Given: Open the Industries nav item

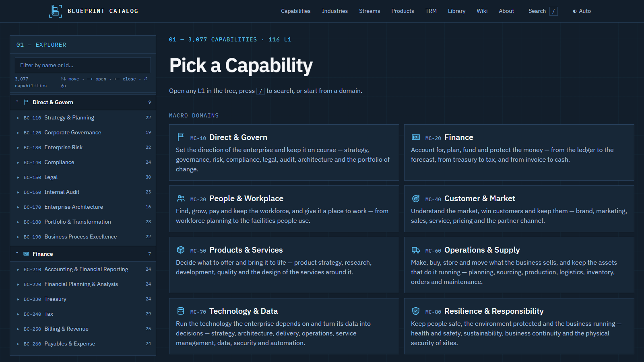Looking at the screenshot, I should (335, 11).
